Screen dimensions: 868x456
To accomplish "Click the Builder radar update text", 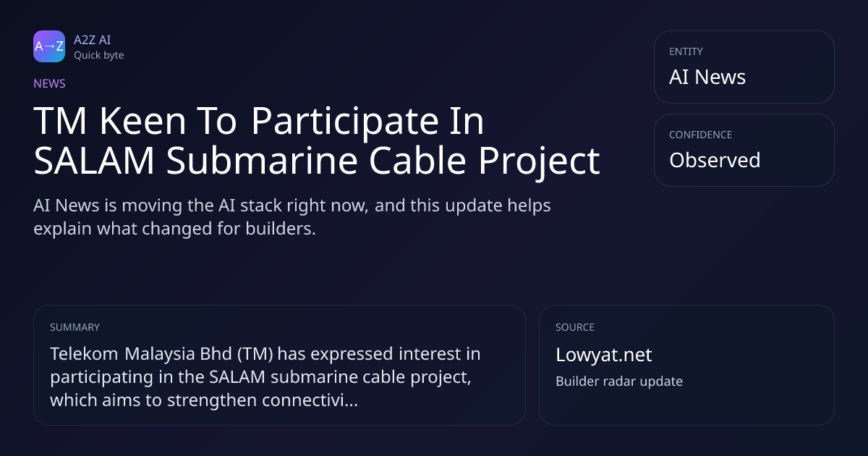I will pyautogui.click(x=618, y=381).
